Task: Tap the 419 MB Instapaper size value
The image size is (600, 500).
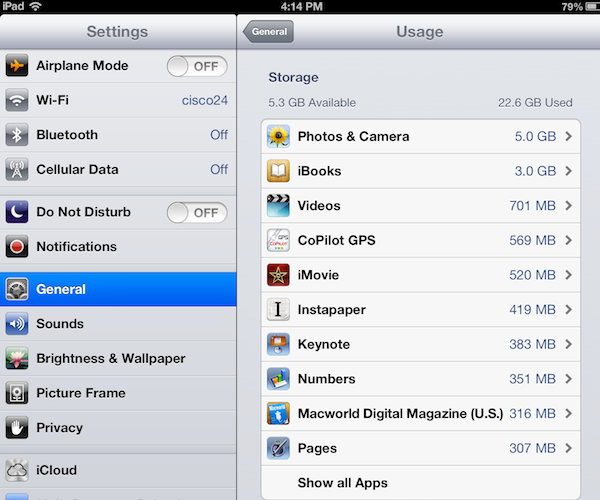Action: (x=532, y=309)
